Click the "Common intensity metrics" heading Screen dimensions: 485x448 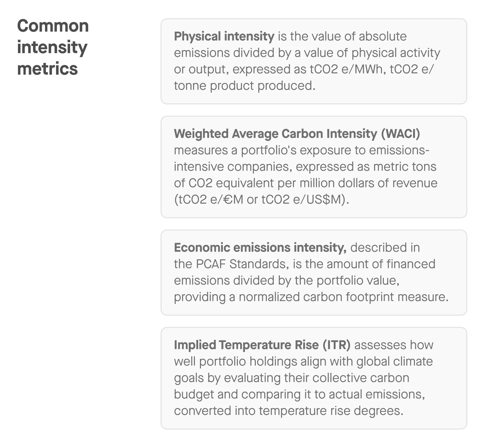click(53, 47)
